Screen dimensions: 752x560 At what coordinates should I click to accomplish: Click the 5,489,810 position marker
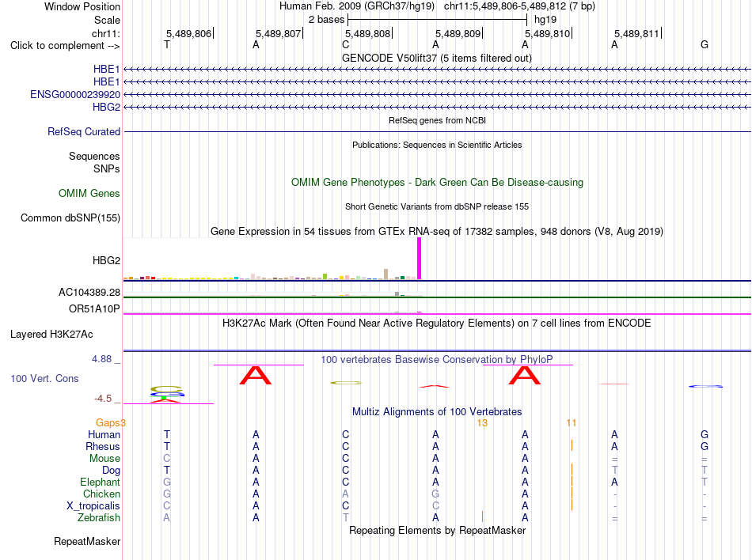547,33
